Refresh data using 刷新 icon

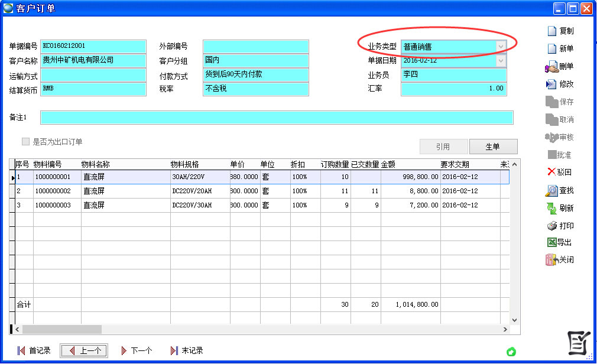tap(551, 209)
